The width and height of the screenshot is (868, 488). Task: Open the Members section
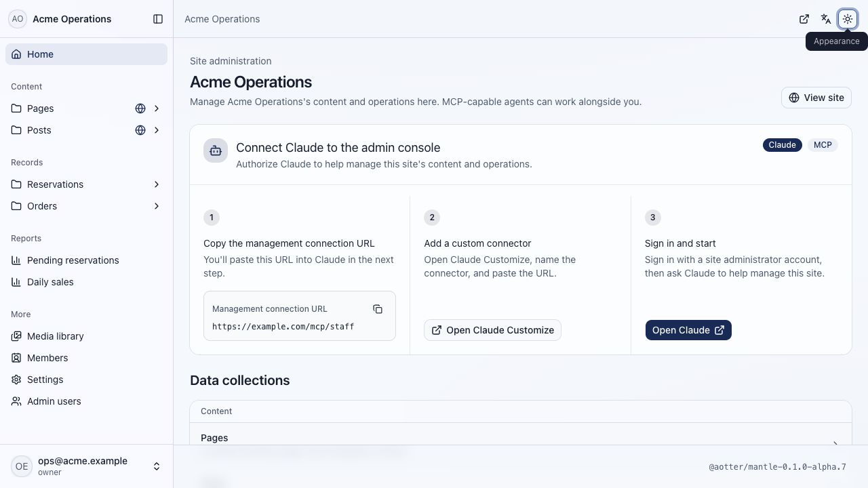[x=86, y=358]
